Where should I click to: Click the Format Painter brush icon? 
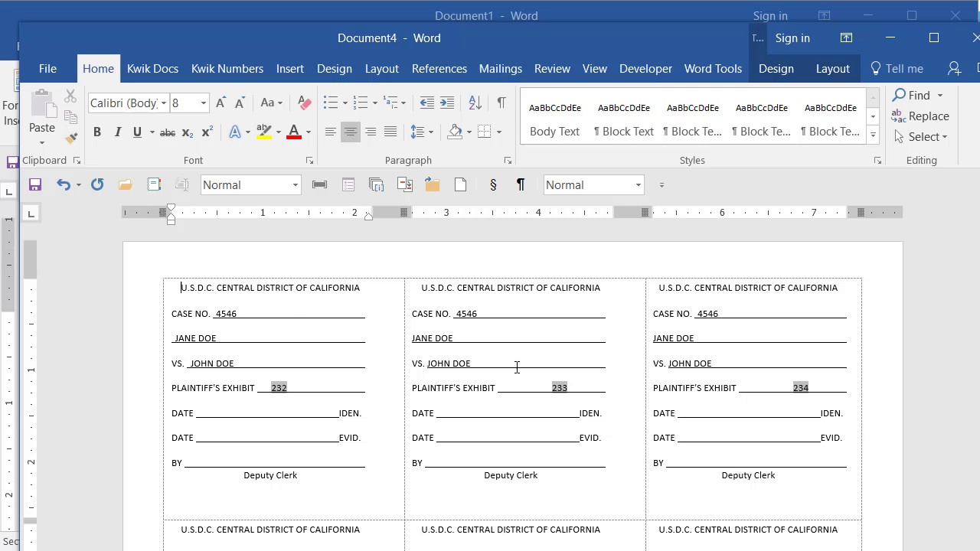tap(71, 139)
